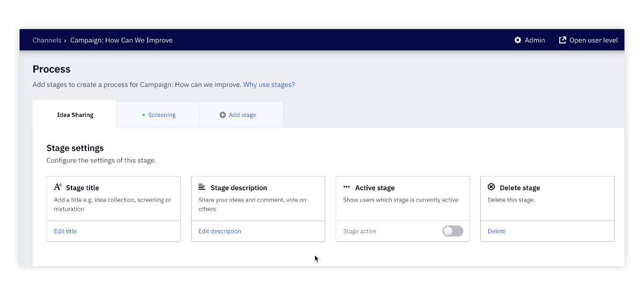Click 'Add stages to create a process' text
This screenshot has height=295, width=644.
[x=136, y=85]
